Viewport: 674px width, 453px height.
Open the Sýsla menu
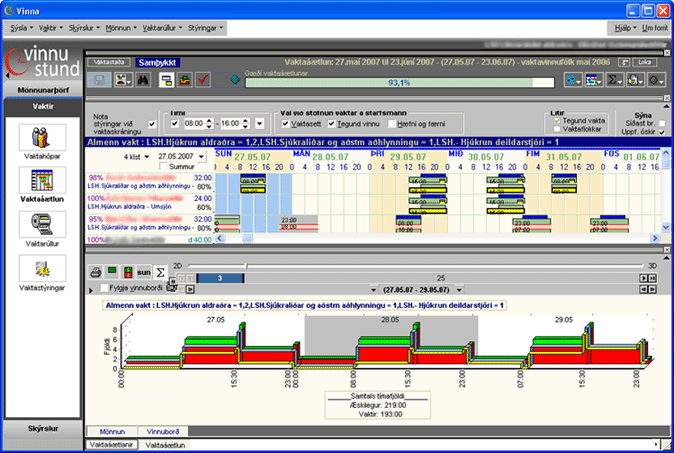click(x=21, y=28)
